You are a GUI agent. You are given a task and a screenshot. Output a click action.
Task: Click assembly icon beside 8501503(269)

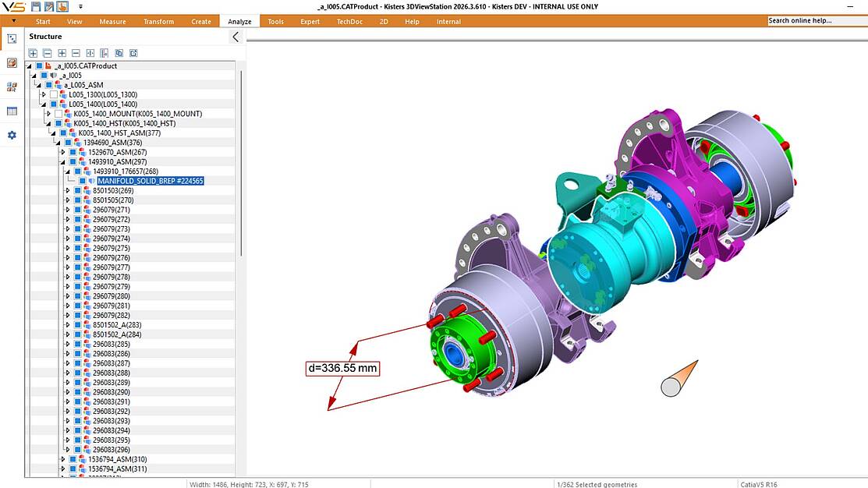pos(87,190)
